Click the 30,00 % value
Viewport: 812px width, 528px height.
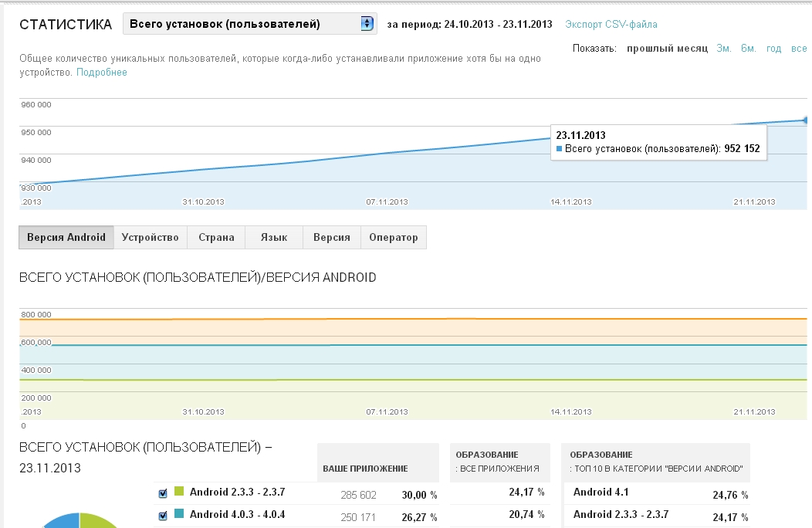point(419,495)
